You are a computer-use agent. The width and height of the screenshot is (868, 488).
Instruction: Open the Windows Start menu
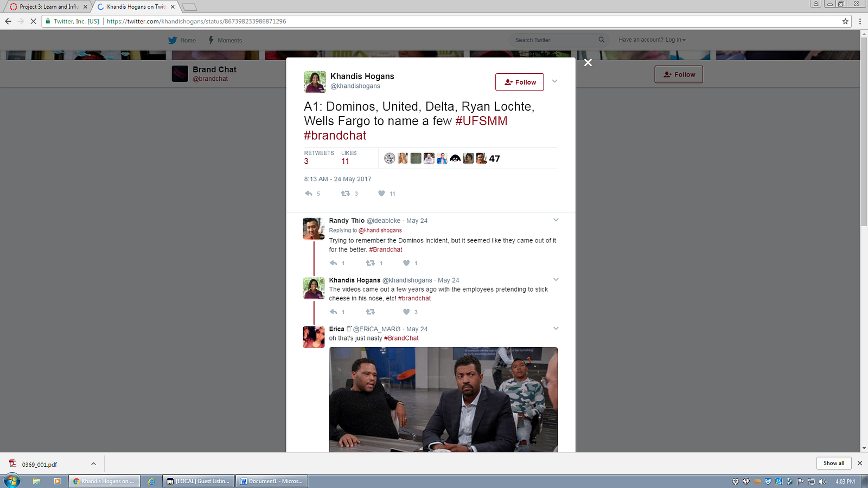click(12, 481)
